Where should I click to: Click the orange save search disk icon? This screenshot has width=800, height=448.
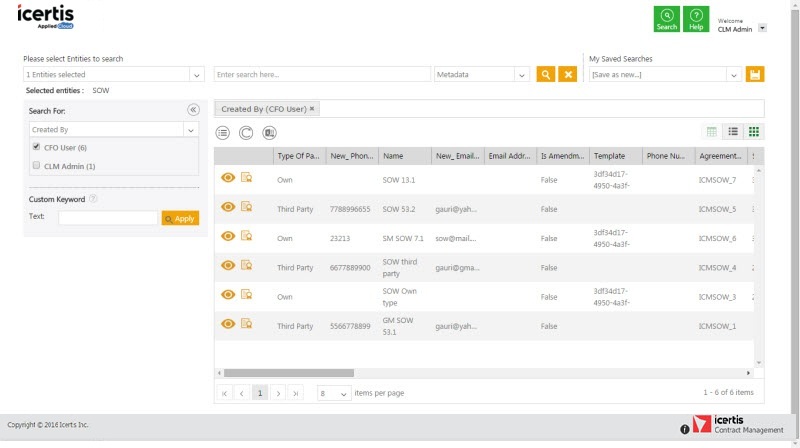coord(755,75)
